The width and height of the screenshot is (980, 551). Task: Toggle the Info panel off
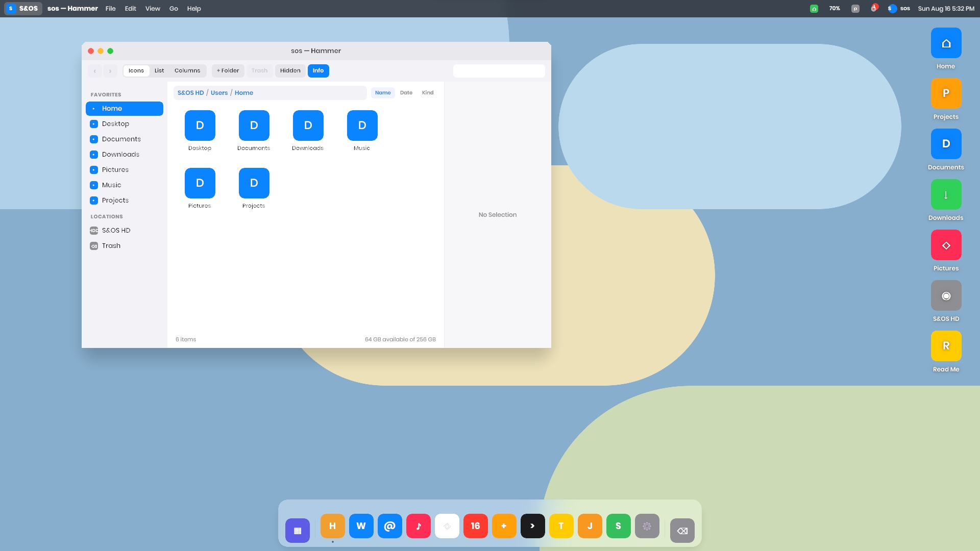tap(318, 71)
